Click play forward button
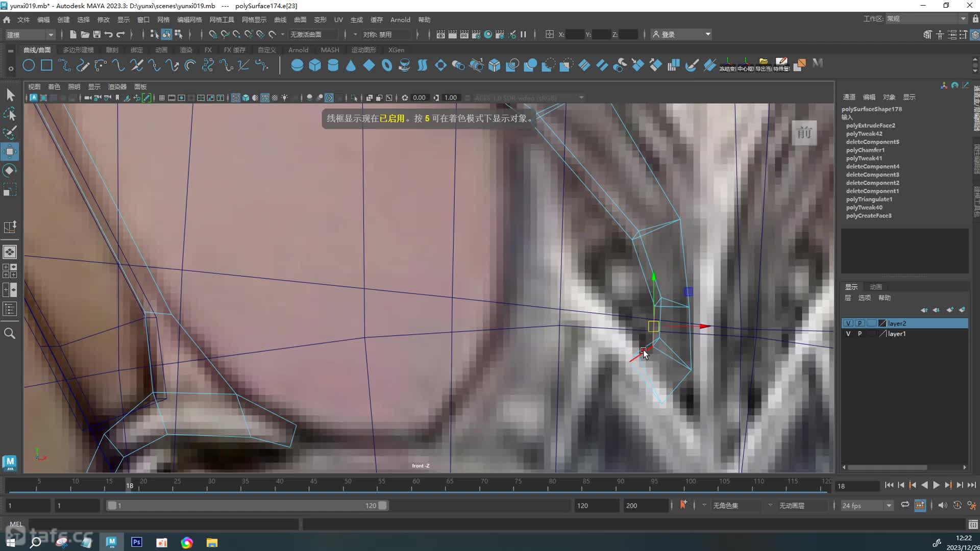This screenshot has width=980, height=551. [x=936, y=486]
